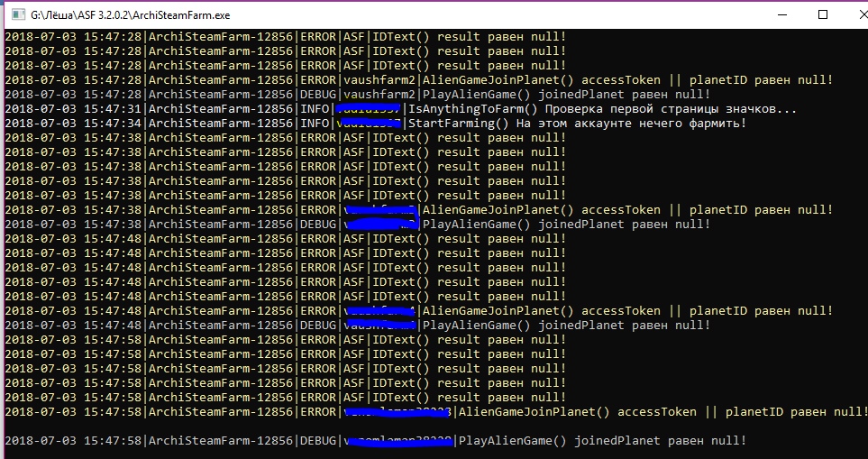
Task: Click the console app icon in the title bar
Action: [x=18, y=15]
